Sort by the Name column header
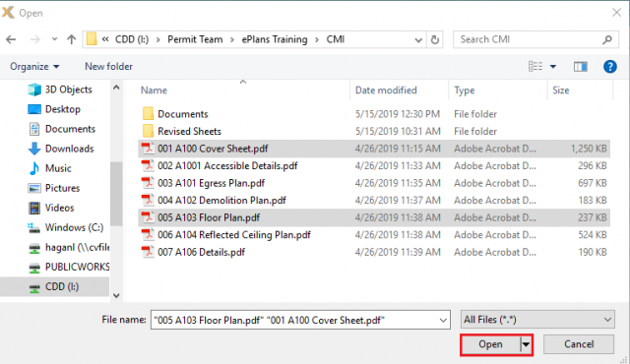 click(154, 90)
